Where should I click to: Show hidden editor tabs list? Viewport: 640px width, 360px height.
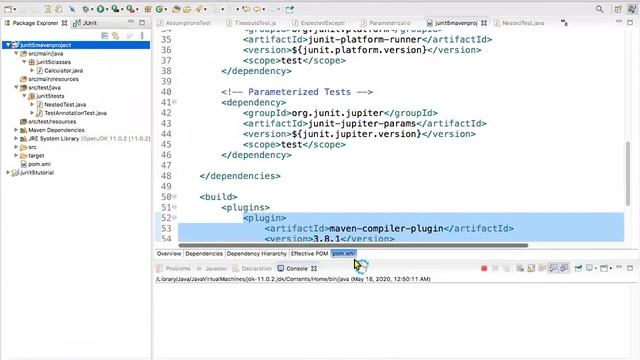[564, 23]
